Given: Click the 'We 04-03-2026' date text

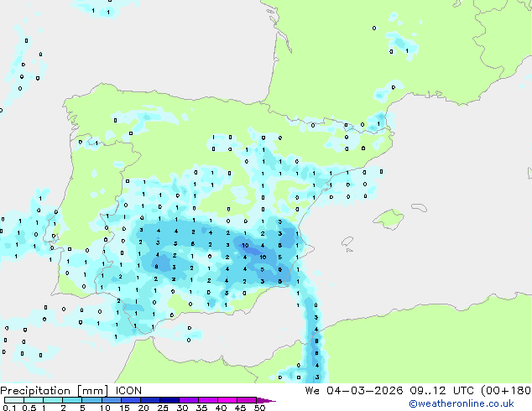Looking at the screenshot, I should tap(354, 391).
